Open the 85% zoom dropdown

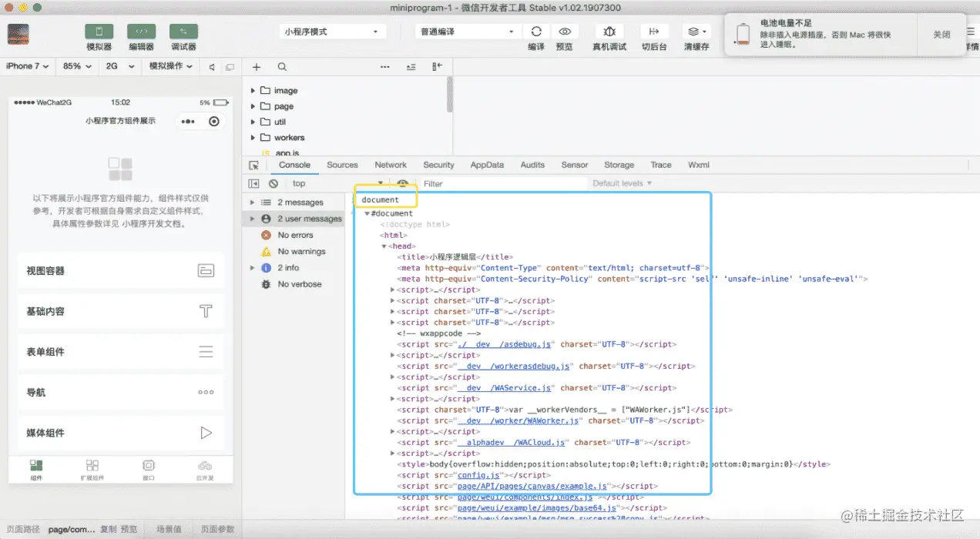click(76, 66)
